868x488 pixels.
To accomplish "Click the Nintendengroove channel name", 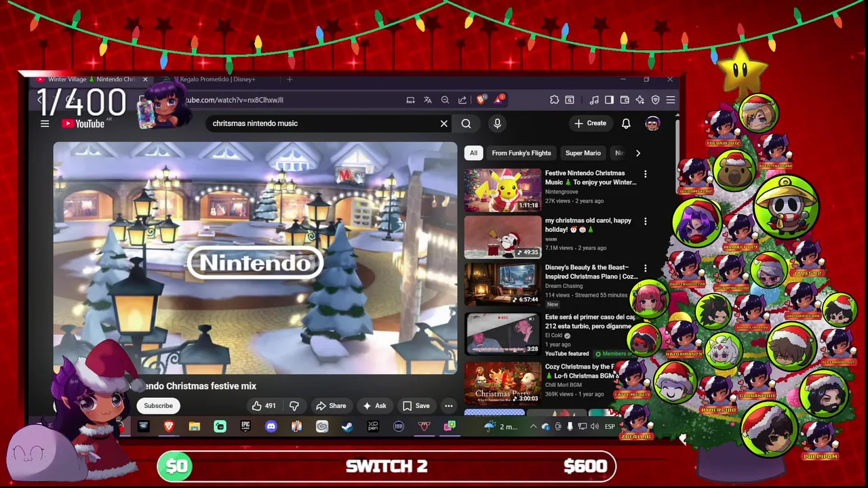I will click(x=561, y=192).
